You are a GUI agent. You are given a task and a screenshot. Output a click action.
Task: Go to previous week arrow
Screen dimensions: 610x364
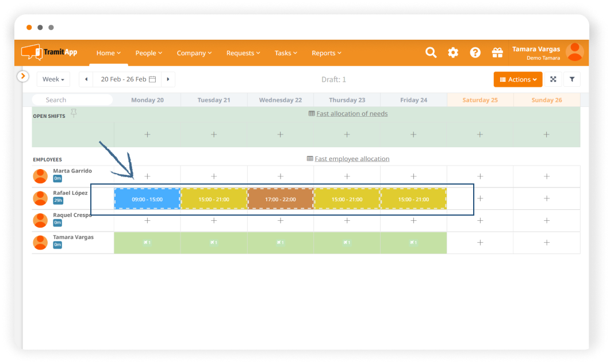(x=86, y=79)
